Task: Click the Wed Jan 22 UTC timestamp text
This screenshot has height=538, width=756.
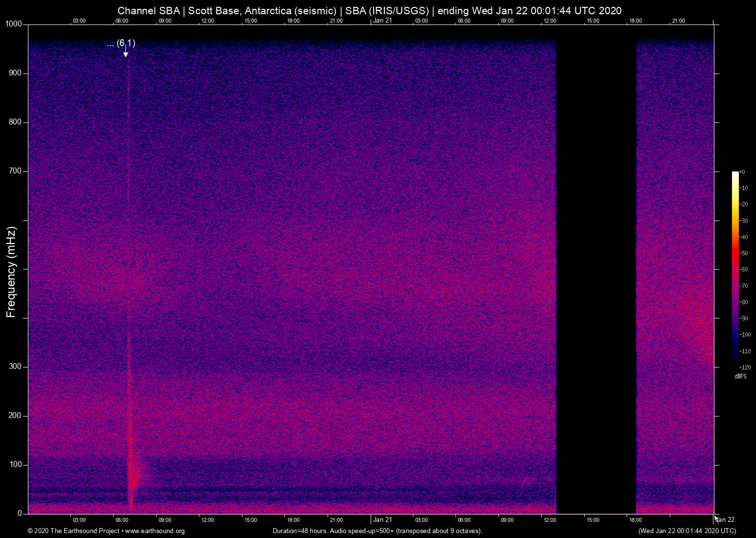Action: tap(687, 531)
